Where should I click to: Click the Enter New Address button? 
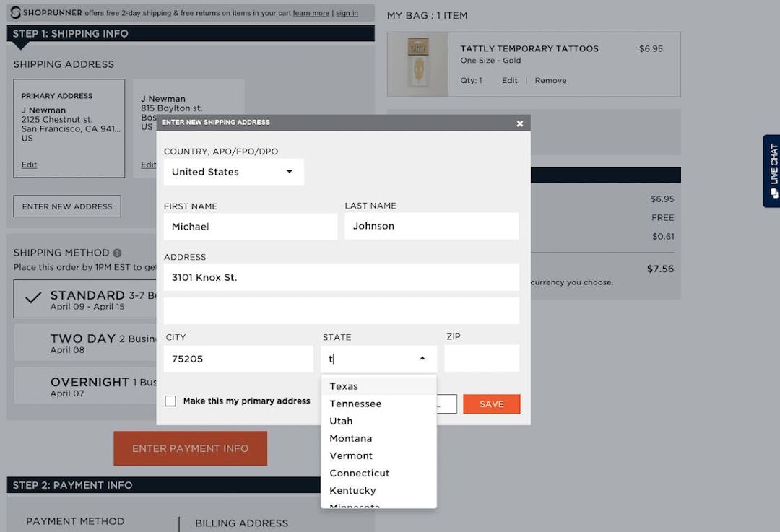pos(67,206)
